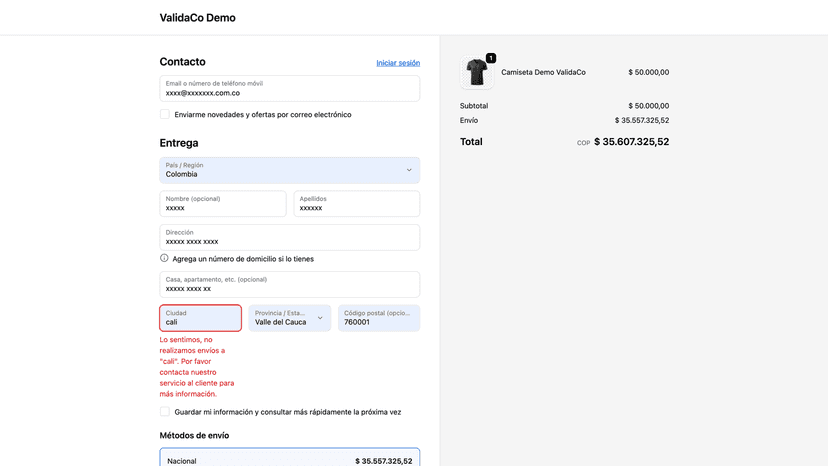Screen dimensions: 828x466
Task: Click into the Nombre (opcional) field
Action: tap(223, 203)
